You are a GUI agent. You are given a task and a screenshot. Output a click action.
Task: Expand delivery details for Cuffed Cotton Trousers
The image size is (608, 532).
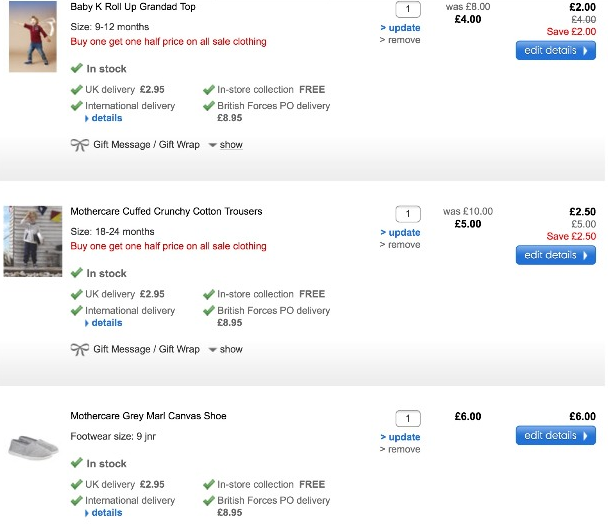point(104,323)
